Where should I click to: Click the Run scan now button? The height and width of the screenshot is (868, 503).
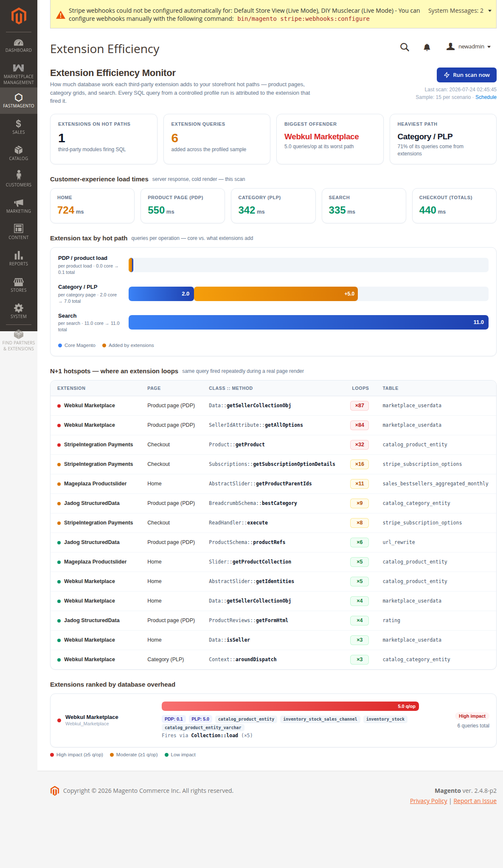(466, 75)
